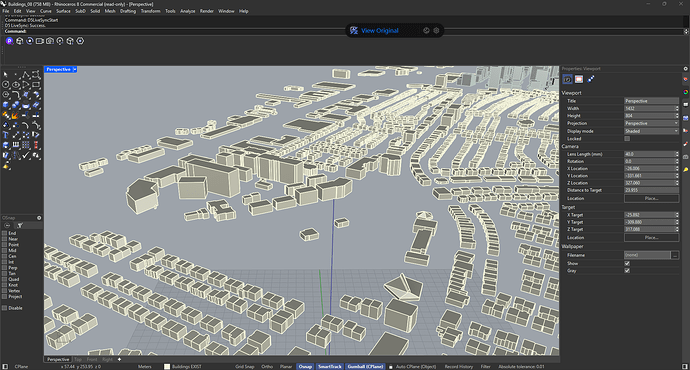This screenshot has height=370, width=690.
Task: Open the Analyze menu
Action: tap(187, 11)
